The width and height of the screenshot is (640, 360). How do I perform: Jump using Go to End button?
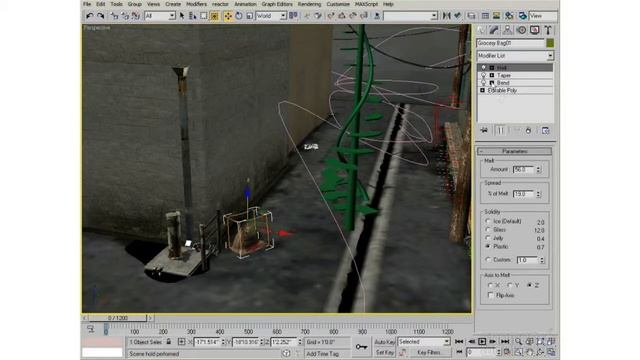pos(505,341)
